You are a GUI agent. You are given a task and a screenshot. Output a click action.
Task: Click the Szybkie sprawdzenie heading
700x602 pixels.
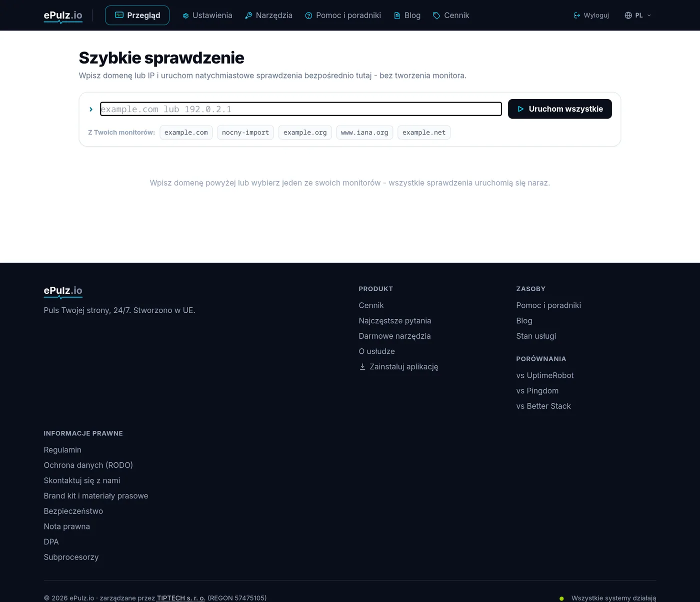pyautogui.click(x=161, y=58)
